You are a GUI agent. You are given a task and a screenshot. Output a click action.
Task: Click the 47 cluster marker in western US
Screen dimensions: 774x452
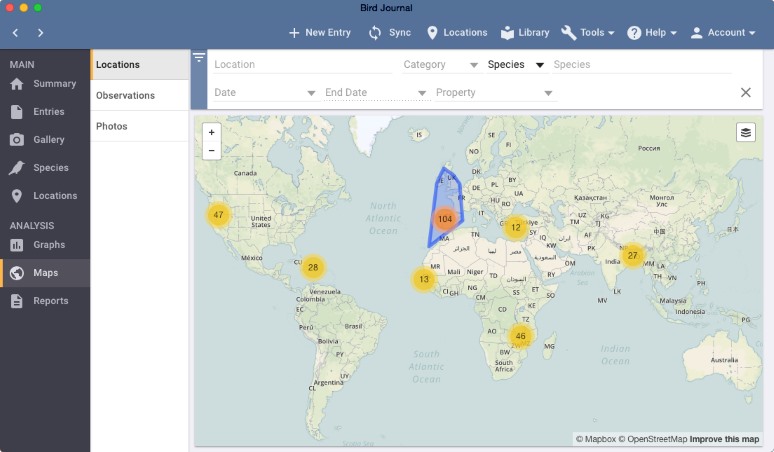point(218,215)
